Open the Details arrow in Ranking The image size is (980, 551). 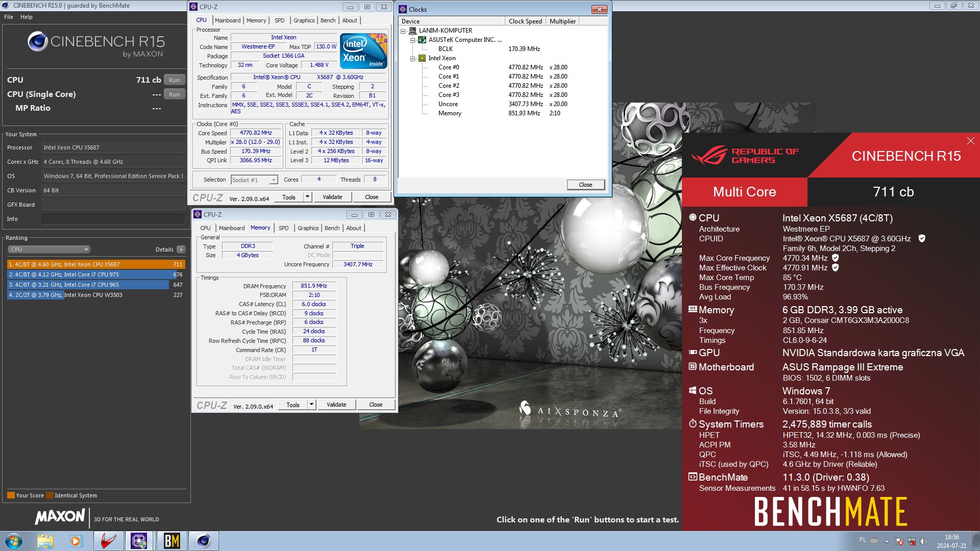point(181,249)
